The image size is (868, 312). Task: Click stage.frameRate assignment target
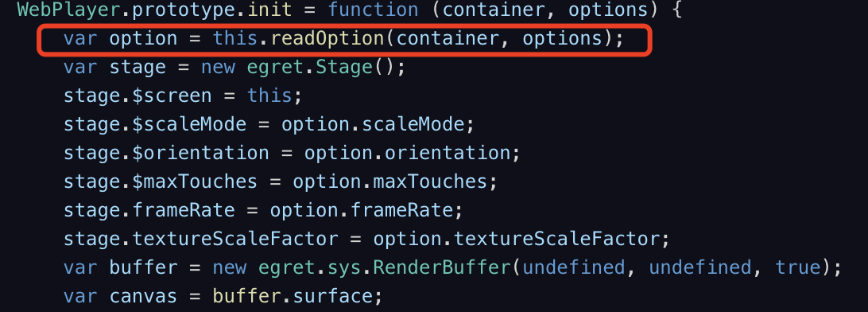point(149,211)
